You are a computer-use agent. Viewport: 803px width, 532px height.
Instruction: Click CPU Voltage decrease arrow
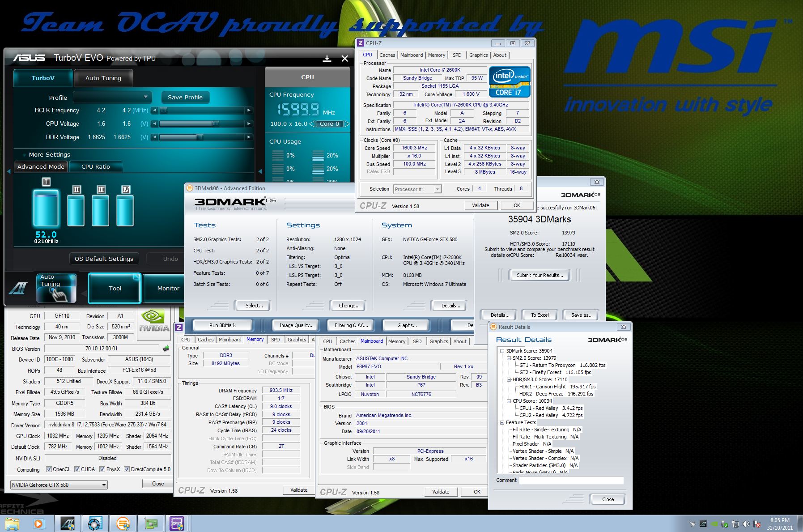(155, 124)
